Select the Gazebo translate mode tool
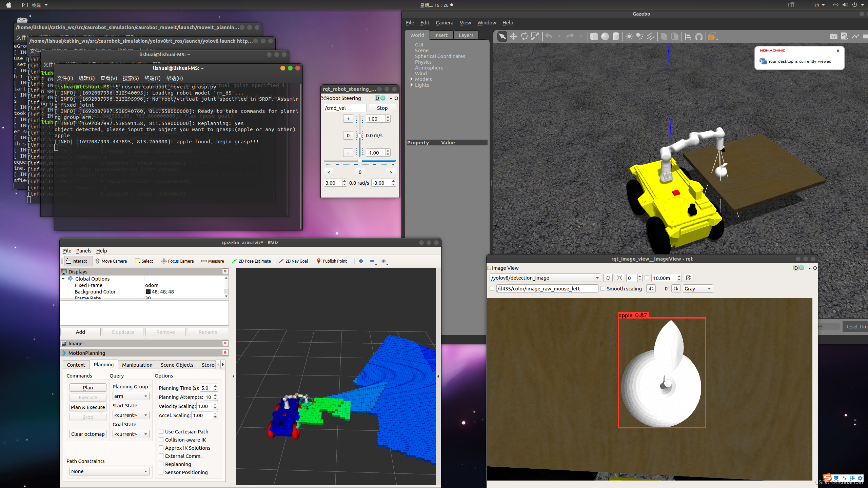 point(513,37)
